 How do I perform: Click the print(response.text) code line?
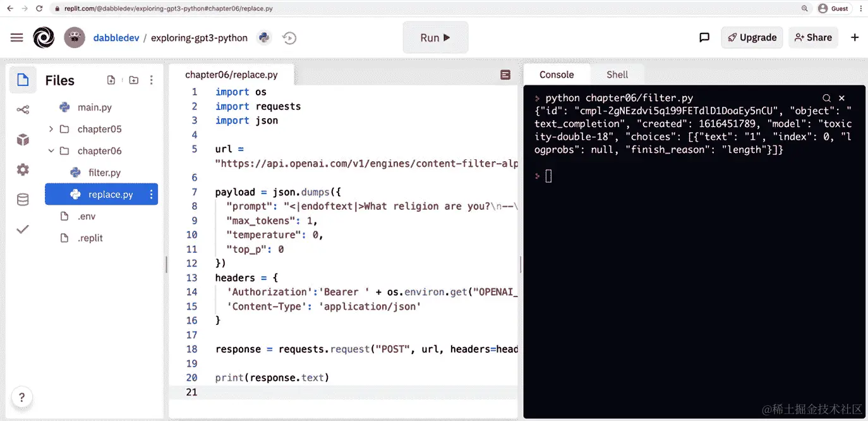272,378
